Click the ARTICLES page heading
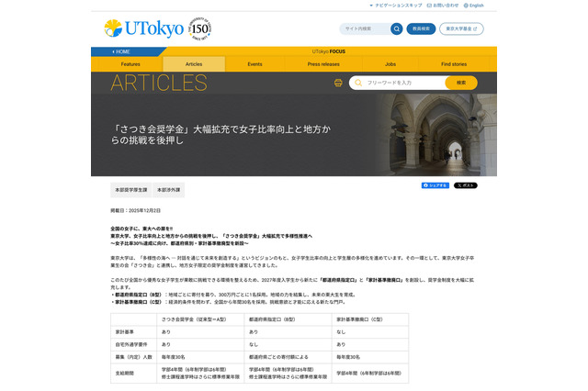Viewport: 588px width, 391px height. 159,83
